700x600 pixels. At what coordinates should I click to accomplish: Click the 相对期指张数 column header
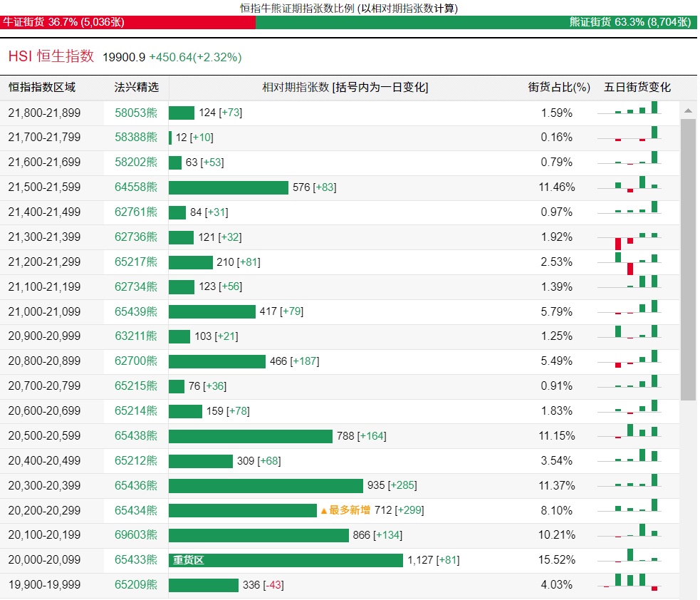pyautogui.click(x=345, y=87)
